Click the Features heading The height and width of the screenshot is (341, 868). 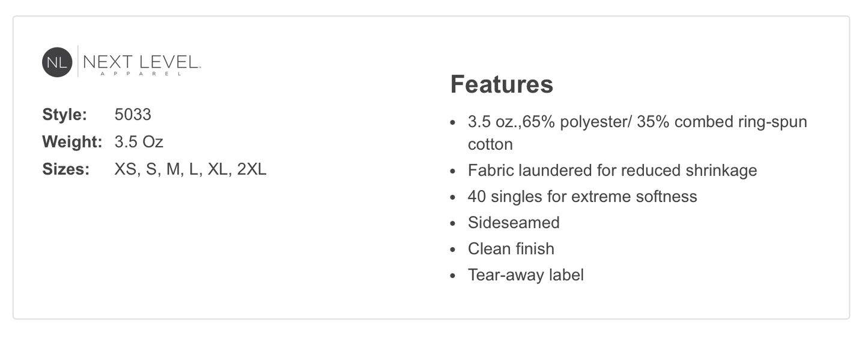tap(502, 84)
